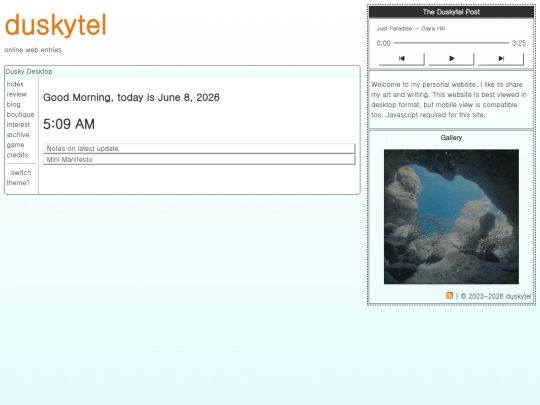Seek on the music progress slider
Image resolution: width=540 pixels, height=405 pixels.
click(x=451, y=43)
